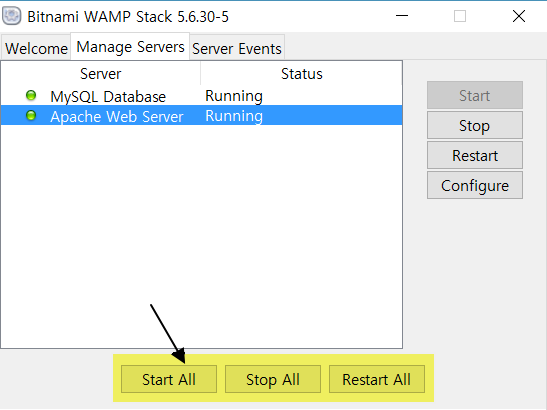Click the Bitnami app icon in title bar
Viewport: 547px width, 410px height.
(x=12, y=16)
